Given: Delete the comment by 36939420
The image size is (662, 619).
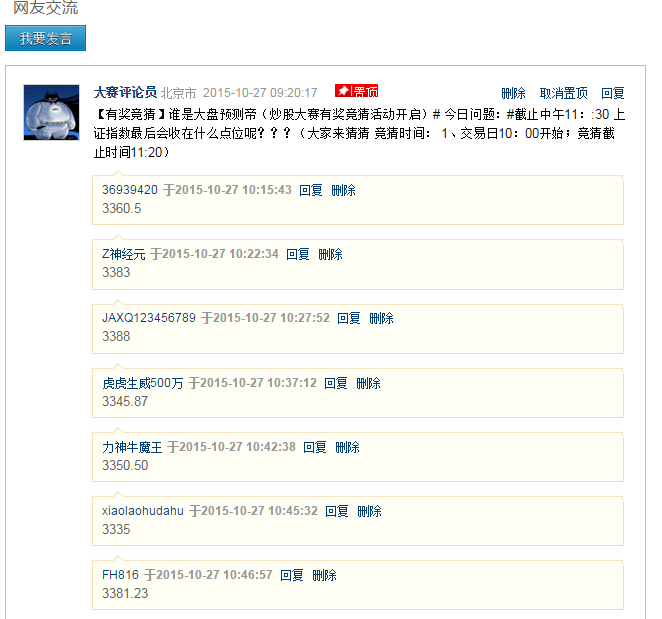Looking at the screenshot, I should [344, 190].
